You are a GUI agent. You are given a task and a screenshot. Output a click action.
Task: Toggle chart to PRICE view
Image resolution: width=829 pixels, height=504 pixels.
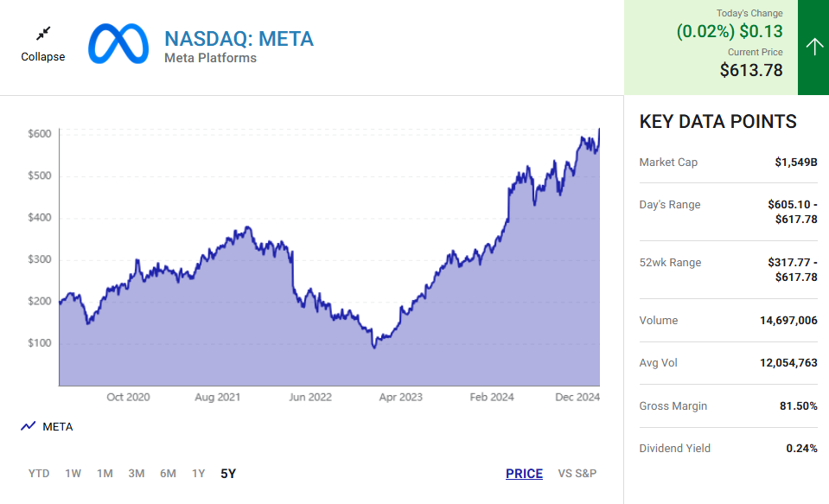pos(524,473)
